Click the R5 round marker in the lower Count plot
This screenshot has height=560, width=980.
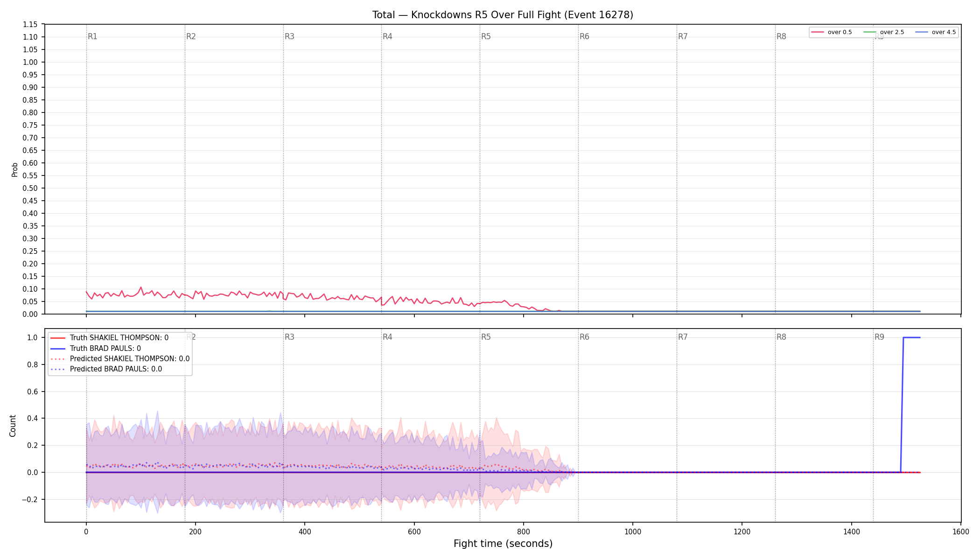pos(486,337)
